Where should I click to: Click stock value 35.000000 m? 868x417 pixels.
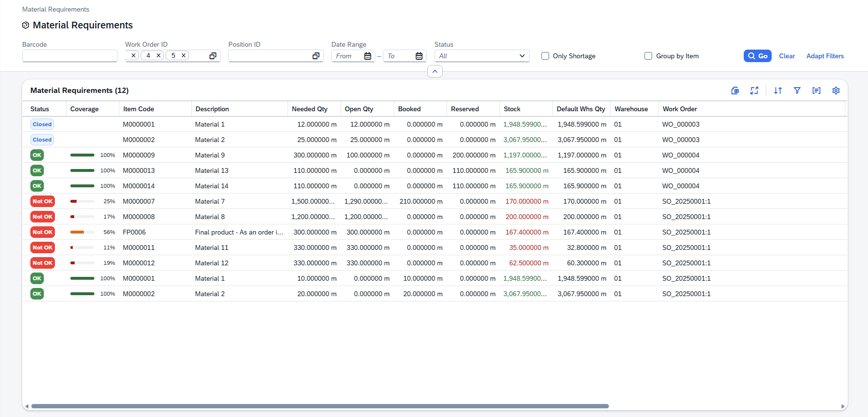tap(529, 248)
